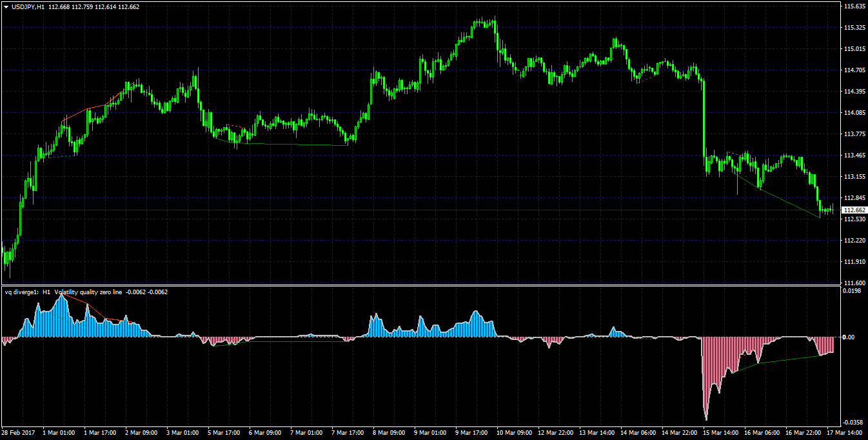The width and height of the screenshot is (868, 440).
Task: Click price axis label 115.325
Action: 854,28
